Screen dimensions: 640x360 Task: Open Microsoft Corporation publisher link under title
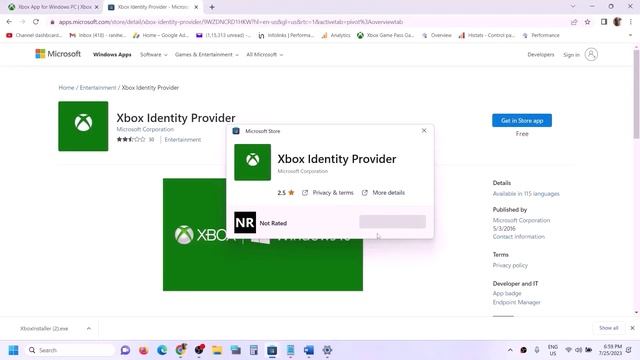(145, 129)
